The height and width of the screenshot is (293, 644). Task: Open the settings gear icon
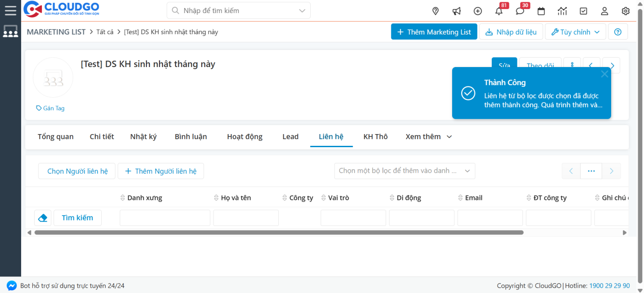pos(626,11)
